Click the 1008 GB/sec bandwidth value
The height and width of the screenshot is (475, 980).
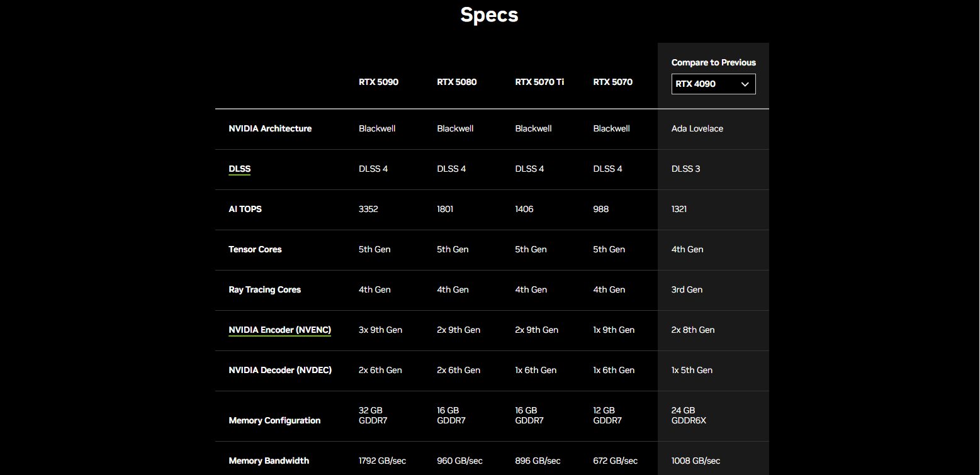point(696,461)
